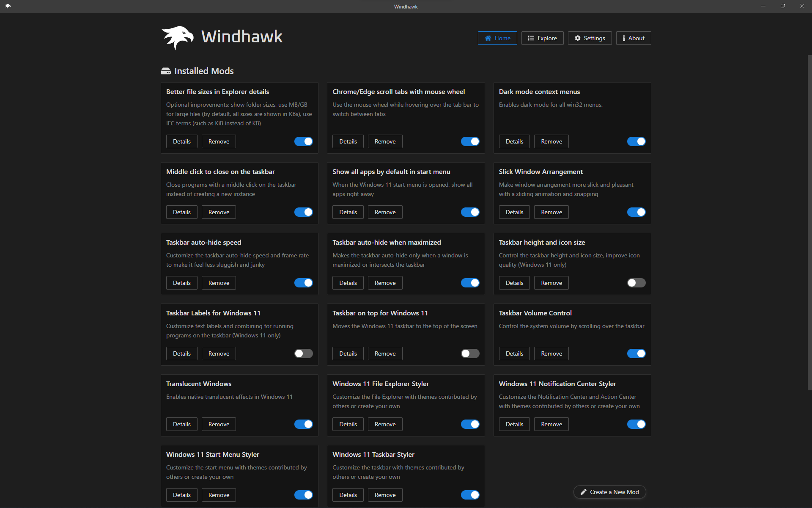Viewport: 812px width, 508px height.
Task: Enable Taskbar Labels for Windows 11 toggle
Action: click(303, 353)
